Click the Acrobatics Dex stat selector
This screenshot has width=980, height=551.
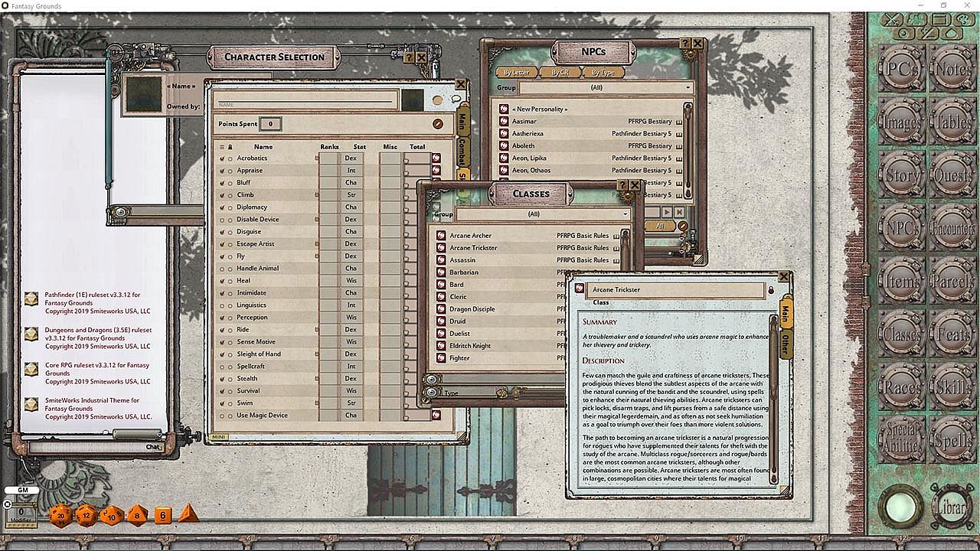coord(351,158)
